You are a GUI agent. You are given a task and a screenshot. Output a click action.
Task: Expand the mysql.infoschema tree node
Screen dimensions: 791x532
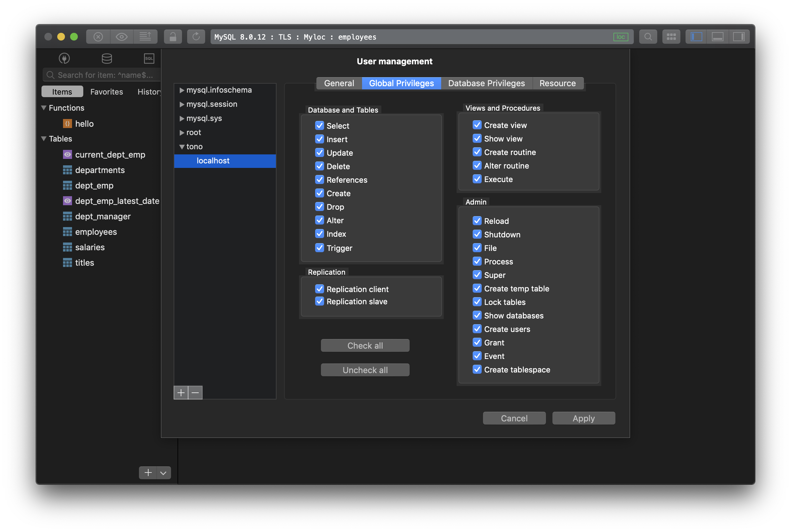tap(181, 90)
